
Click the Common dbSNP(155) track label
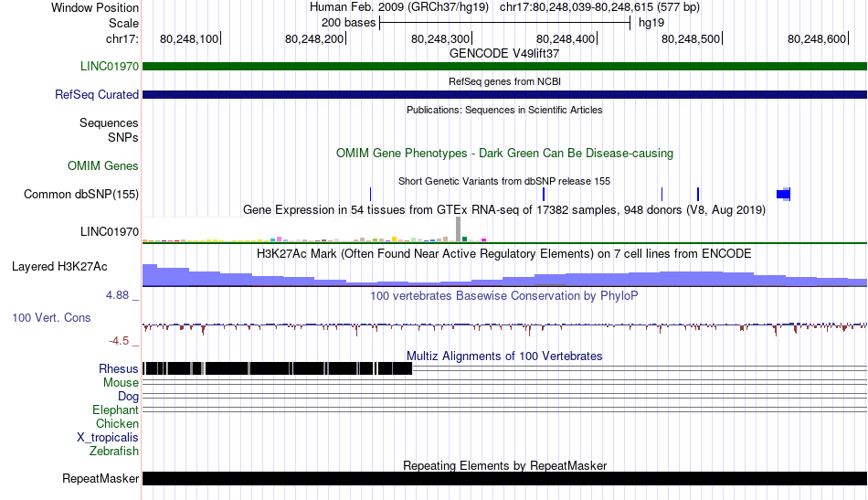[x=81, y=195]
